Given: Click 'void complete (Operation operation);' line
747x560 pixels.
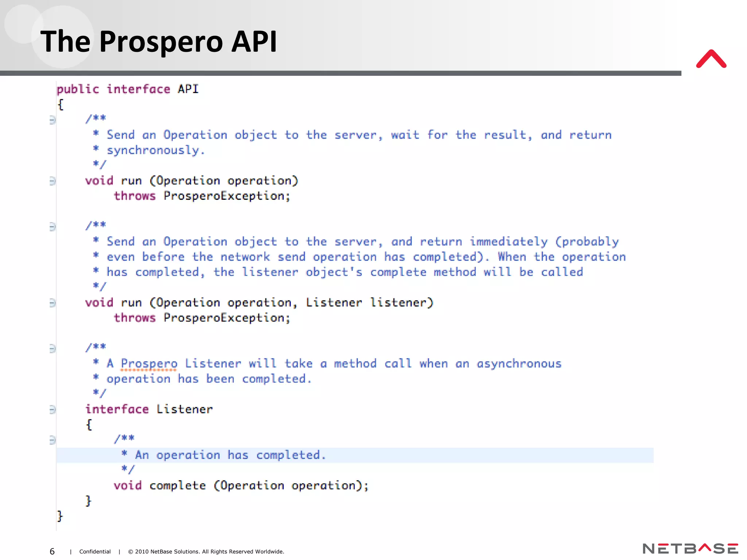Looking at the screenshot, I should tap(241, 486).
